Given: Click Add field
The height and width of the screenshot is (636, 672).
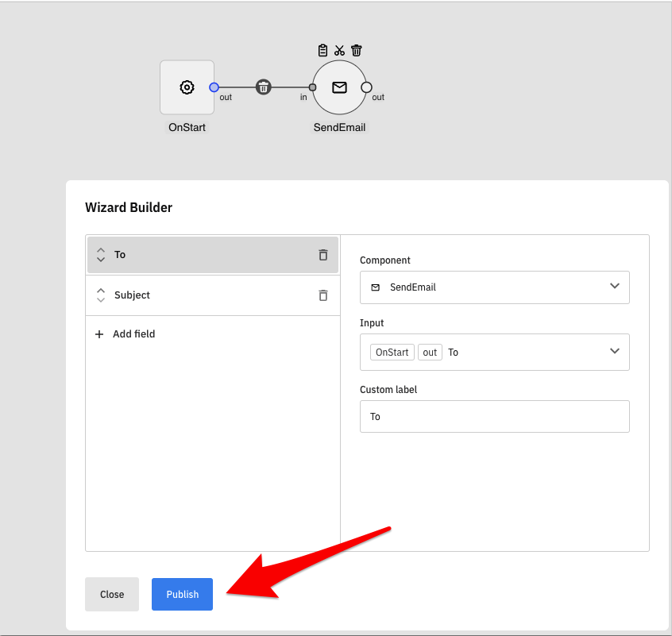Looking at the screenshot, I should coord(126,334).
